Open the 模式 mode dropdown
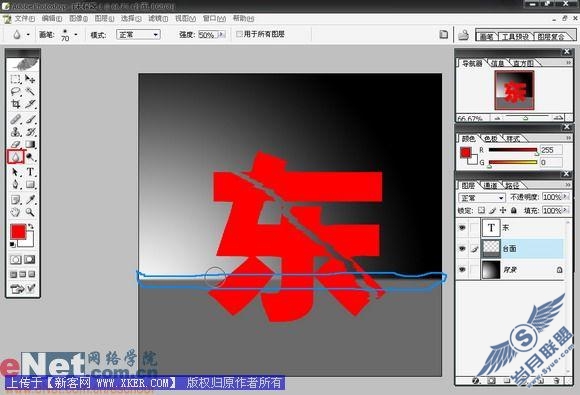 click(x=138, y=35)
